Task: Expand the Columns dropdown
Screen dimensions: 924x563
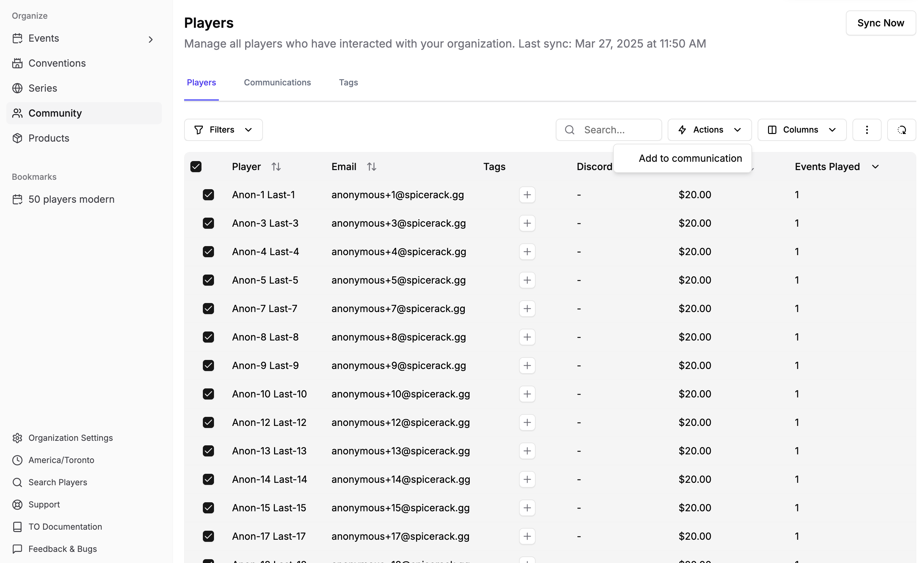Action: coord(801,130)
